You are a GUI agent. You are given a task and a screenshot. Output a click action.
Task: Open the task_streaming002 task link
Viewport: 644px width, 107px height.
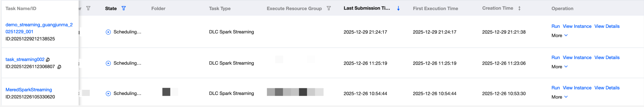tap(25, 60)
